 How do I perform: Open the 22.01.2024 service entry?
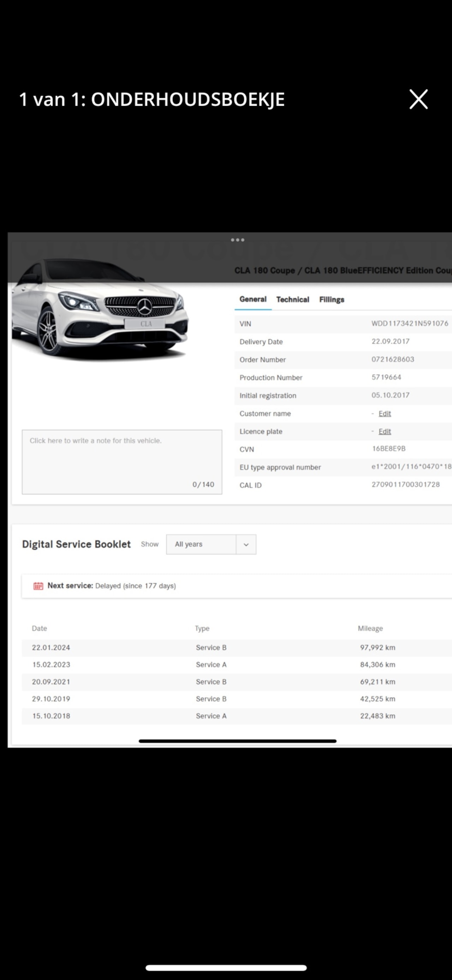click(x=237, y=648)
